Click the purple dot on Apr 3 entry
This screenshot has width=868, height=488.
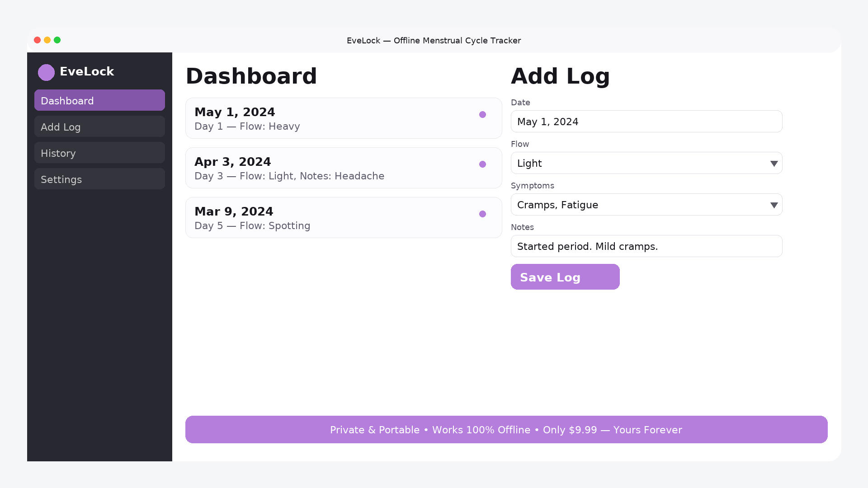482,164
